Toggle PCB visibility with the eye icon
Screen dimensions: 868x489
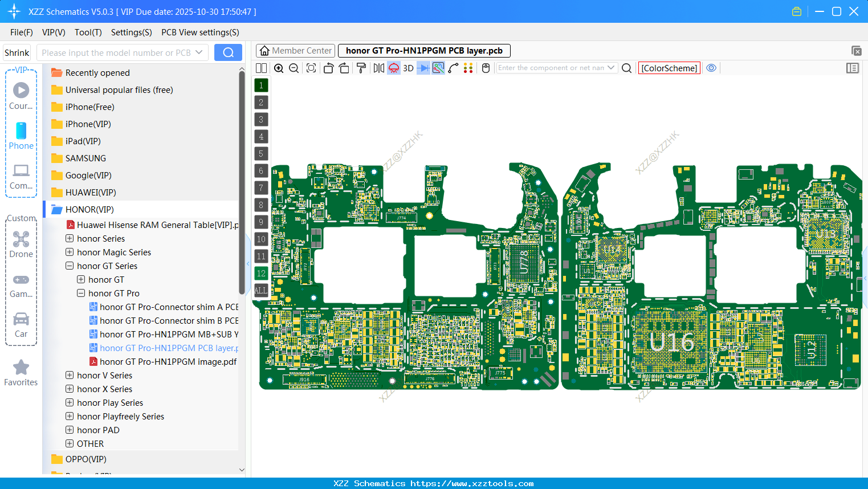[711, 68]
